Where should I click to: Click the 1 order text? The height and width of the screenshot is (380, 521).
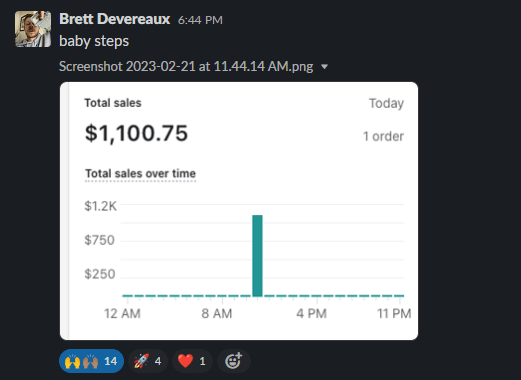[x=383, y=136]
